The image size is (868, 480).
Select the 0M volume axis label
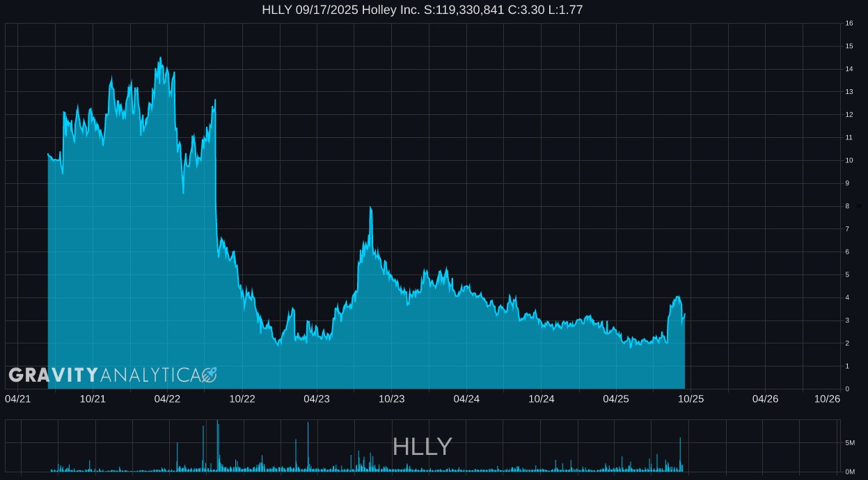(x=850, y=472)
